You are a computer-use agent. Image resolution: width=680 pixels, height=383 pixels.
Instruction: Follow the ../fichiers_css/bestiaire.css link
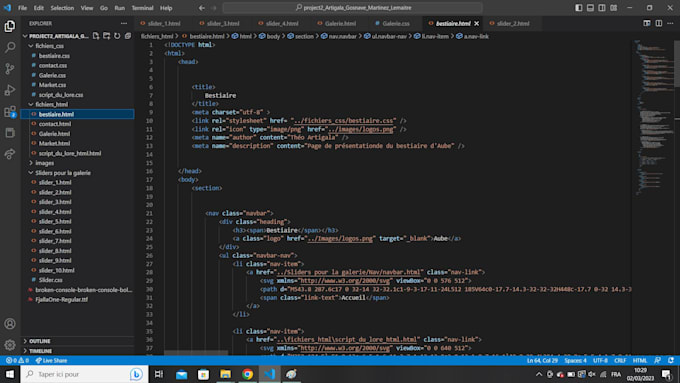pyautogui.click(x=344, y=121)
